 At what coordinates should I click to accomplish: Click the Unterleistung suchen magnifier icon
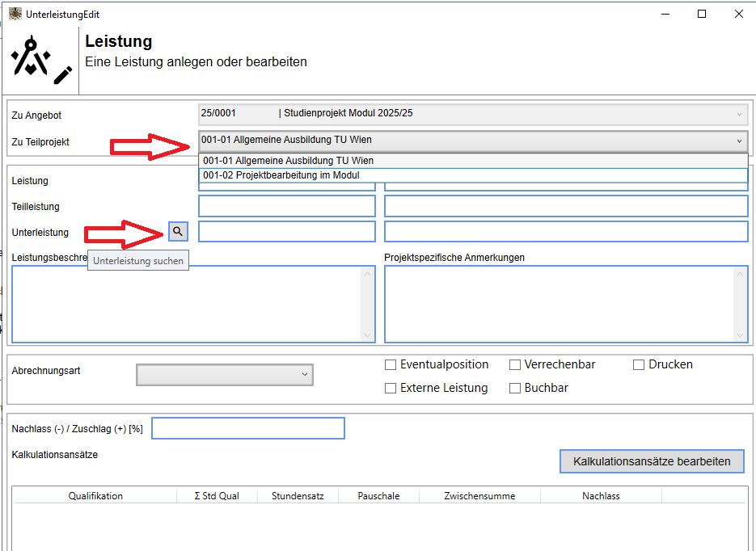178,232
